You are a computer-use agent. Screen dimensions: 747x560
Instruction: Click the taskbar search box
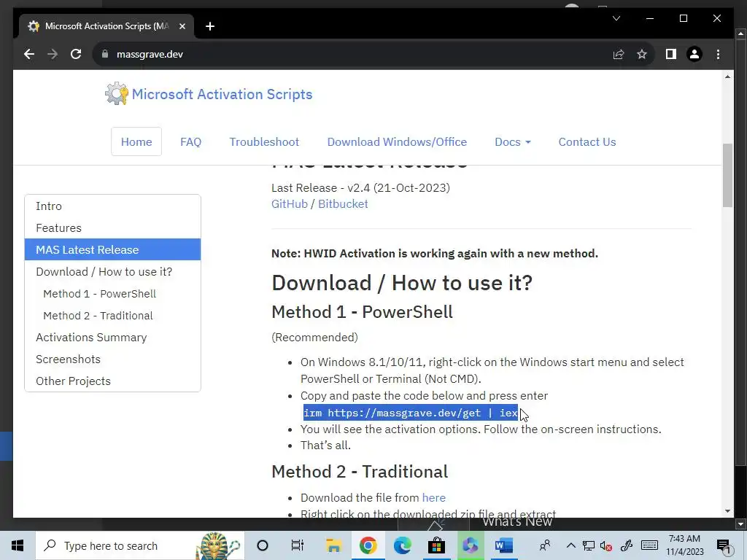[140, 545]
